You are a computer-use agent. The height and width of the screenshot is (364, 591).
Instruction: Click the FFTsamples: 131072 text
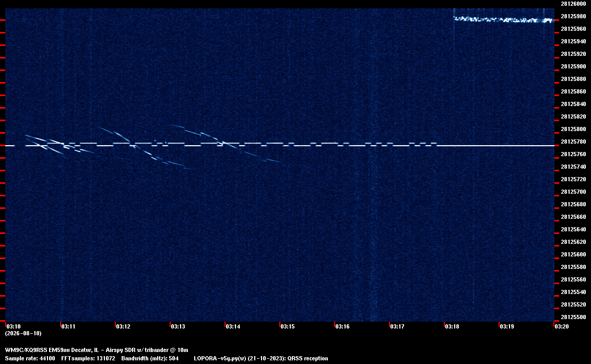pos(88,358)
